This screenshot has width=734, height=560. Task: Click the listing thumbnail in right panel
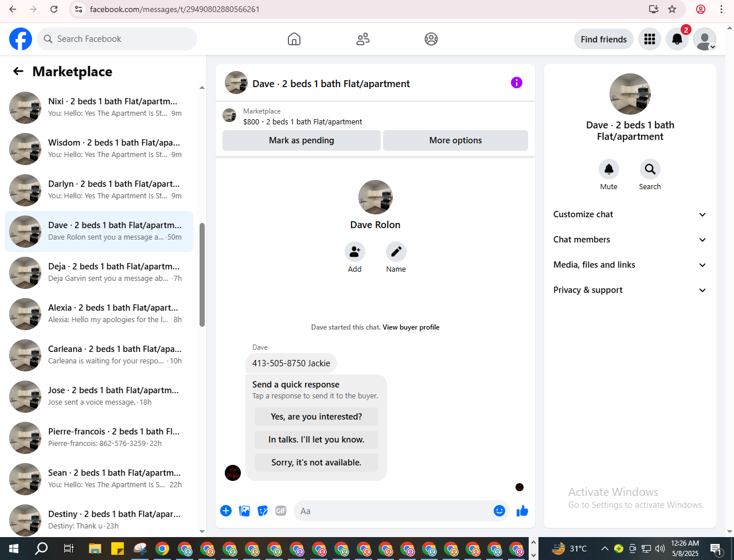(x=630, y=94)
